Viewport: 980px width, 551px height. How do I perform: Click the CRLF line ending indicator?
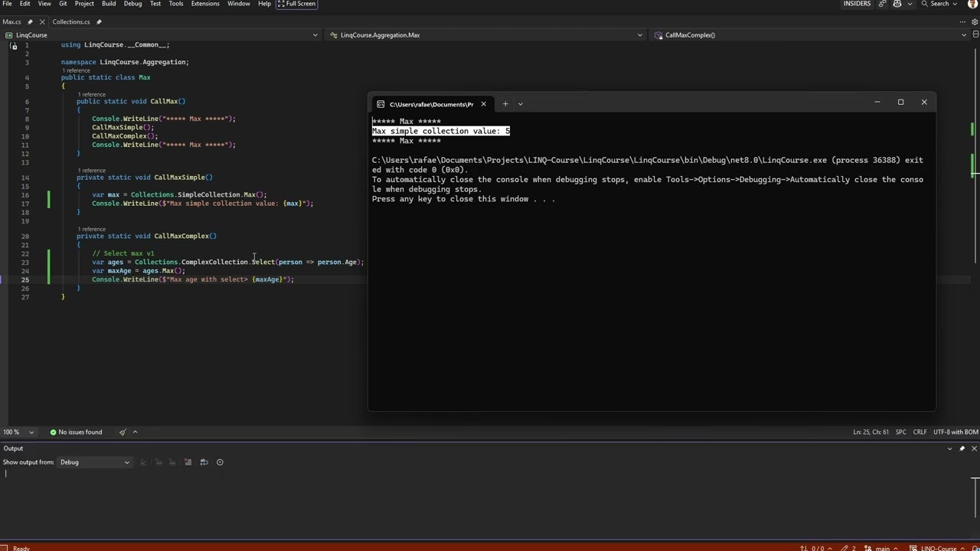point(920,432)
